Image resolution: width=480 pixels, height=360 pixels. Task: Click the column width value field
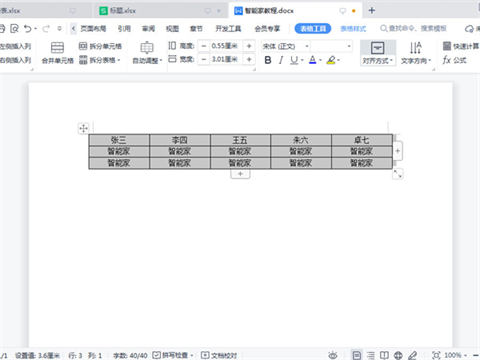click(x=226, y=59)
